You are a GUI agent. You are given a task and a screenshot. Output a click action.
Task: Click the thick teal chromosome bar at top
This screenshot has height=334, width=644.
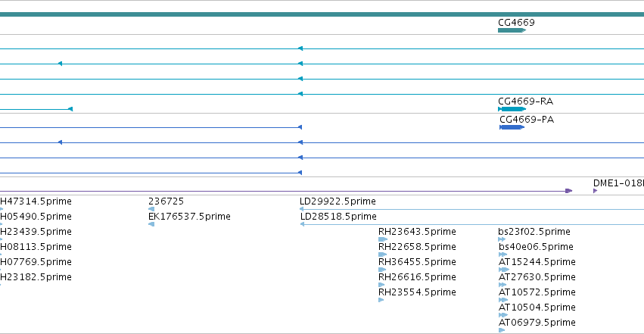point(322,14)
